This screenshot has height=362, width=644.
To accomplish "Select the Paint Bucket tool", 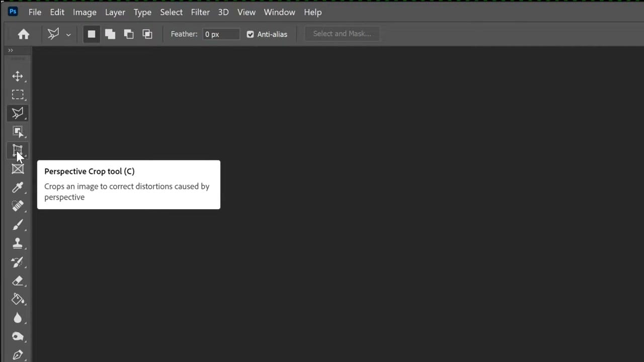I will 18,299.
